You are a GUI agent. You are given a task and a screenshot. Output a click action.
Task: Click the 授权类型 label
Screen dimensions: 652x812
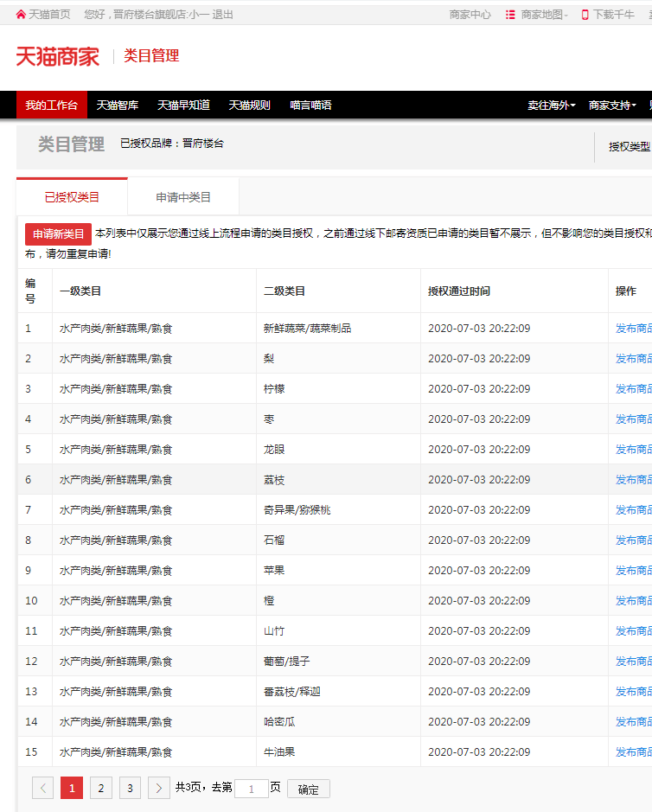tap(630, 146)
